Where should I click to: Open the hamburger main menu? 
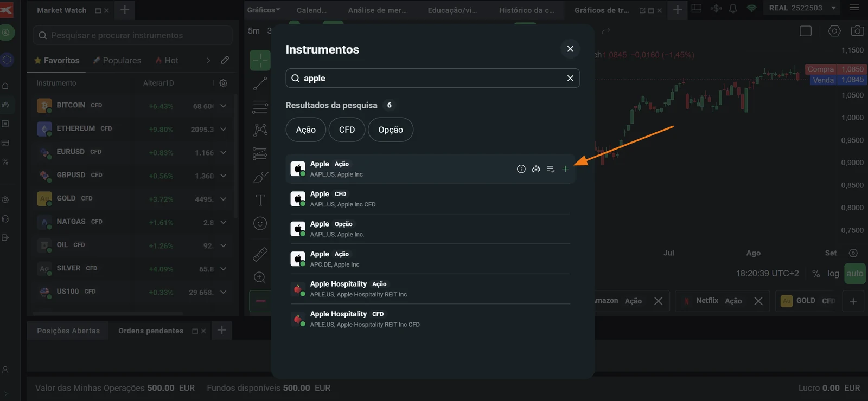[x=854, y=8]
